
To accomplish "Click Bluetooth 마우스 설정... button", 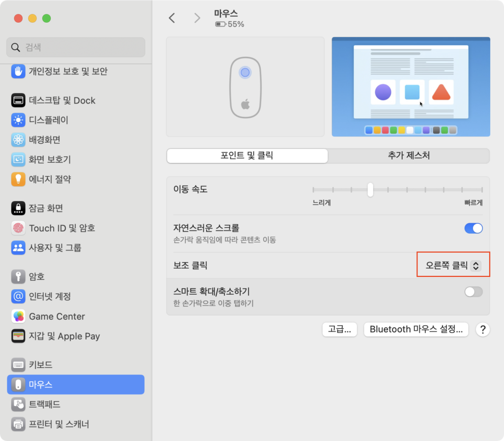I will coord(416,329).
